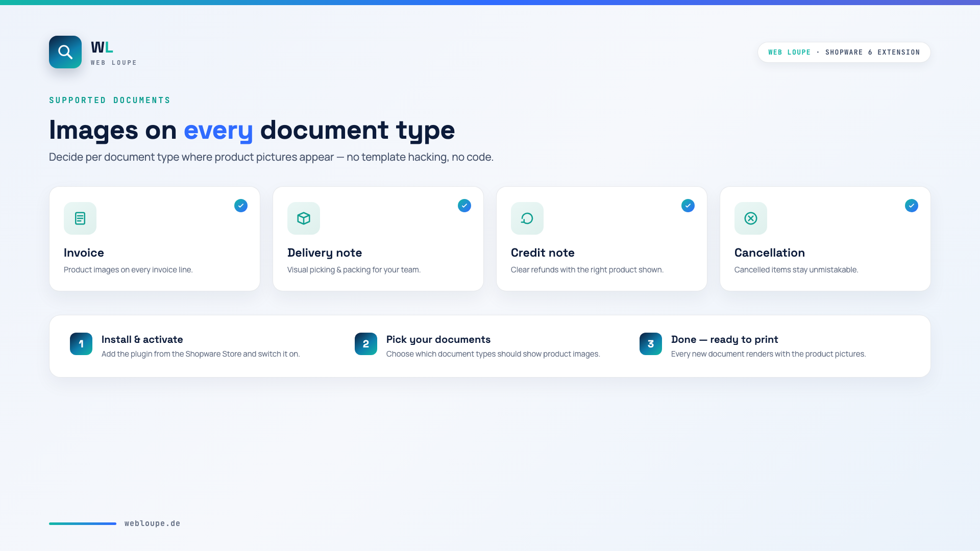This screenshot has height=551, width=980.
Task: Click the WL brand wordmark
Action: (x=102, y=47)
